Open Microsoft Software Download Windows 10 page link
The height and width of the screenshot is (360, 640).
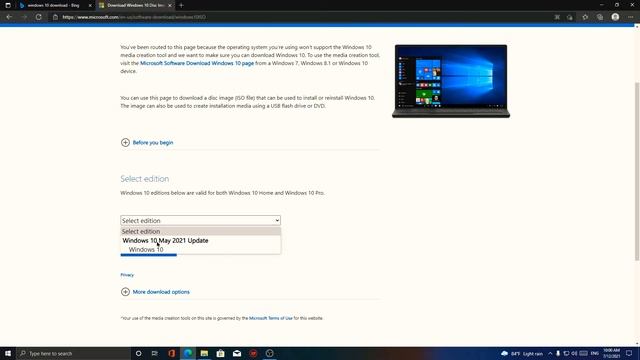pos(197,63)
